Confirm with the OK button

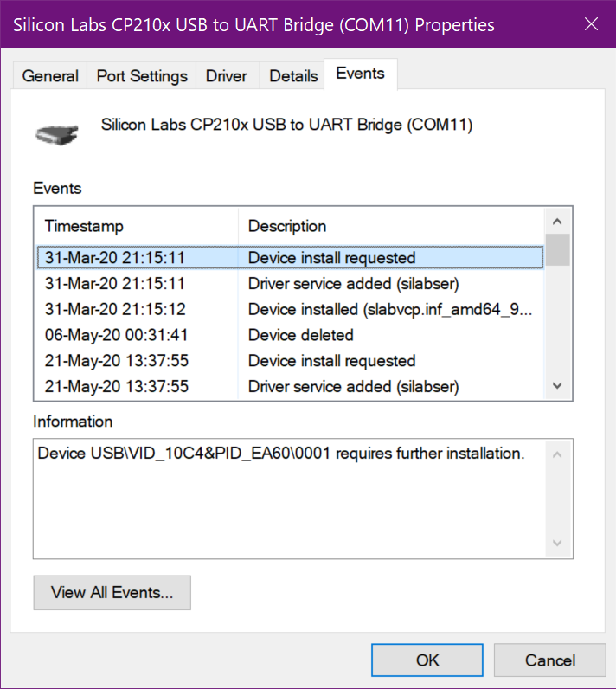click(427, 660)
